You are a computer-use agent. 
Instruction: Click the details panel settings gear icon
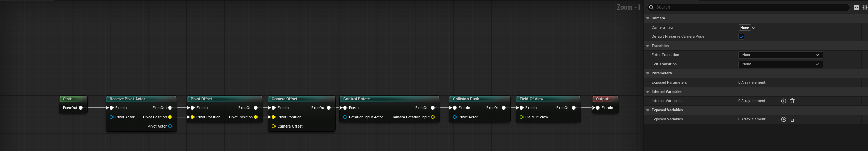click(865, 7)
